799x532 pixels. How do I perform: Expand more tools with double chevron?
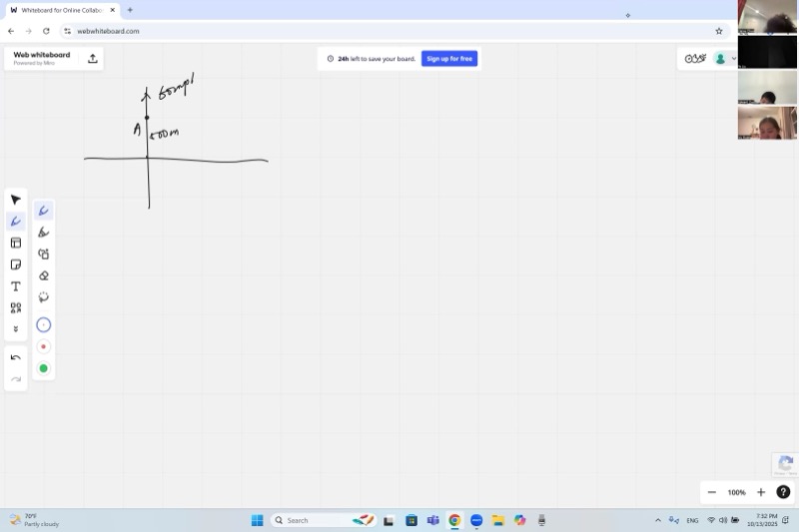(15, 329)
